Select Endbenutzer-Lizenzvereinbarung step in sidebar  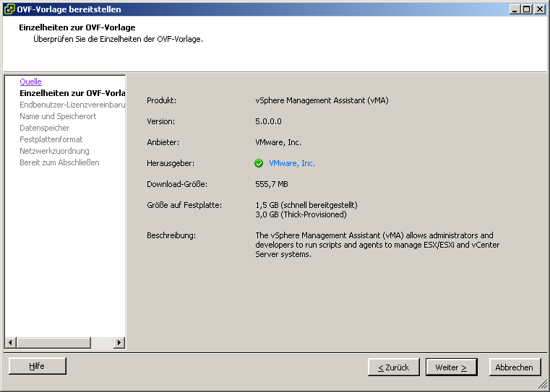72,105
